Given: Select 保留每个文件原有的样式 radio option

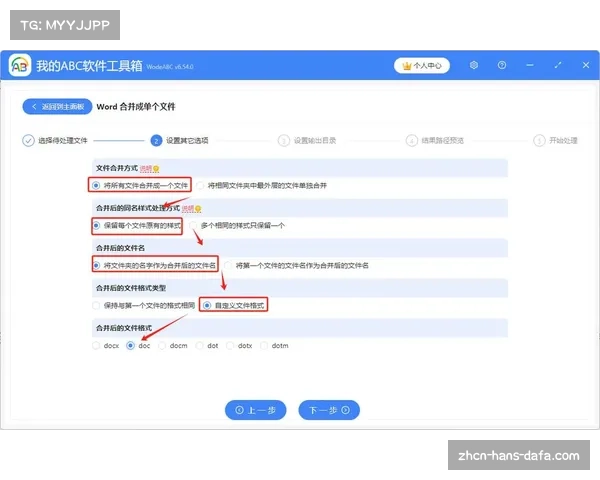Looking at the screenshot, I should tap(137, 225).
